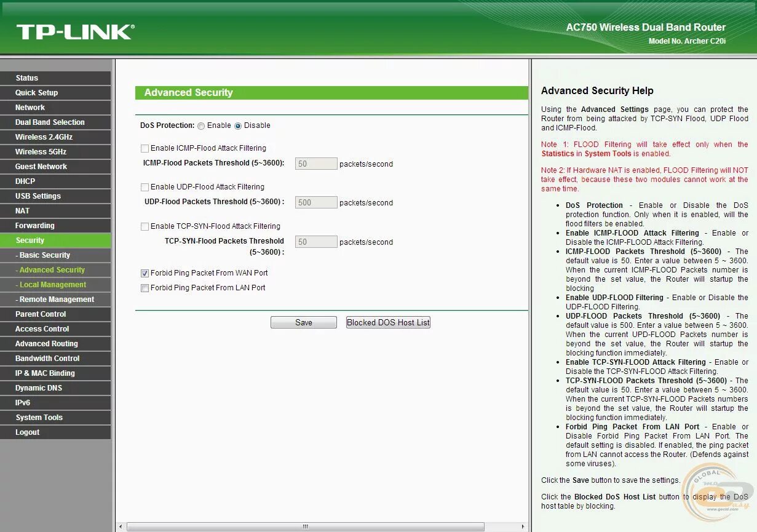The image size is (757, 532).
Task: Click the ICMP-Flood Packets Threshold field
Action: tap(316, 164)
